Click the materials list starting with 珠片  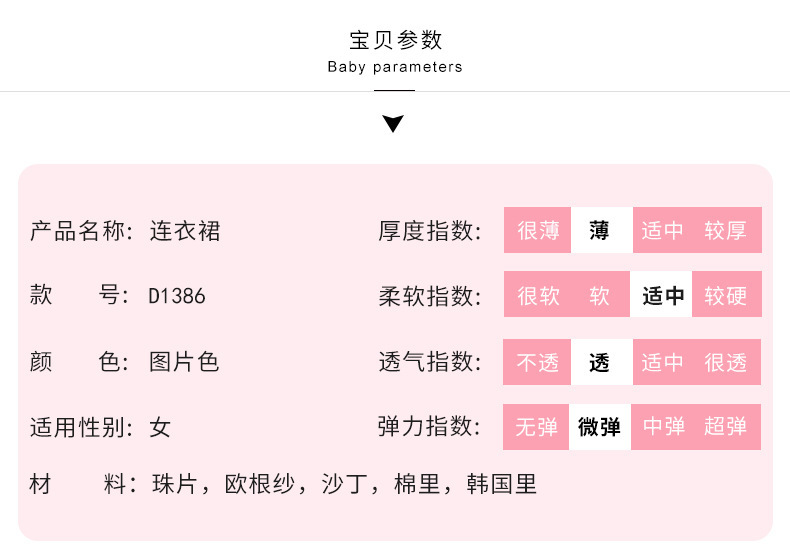344,485
